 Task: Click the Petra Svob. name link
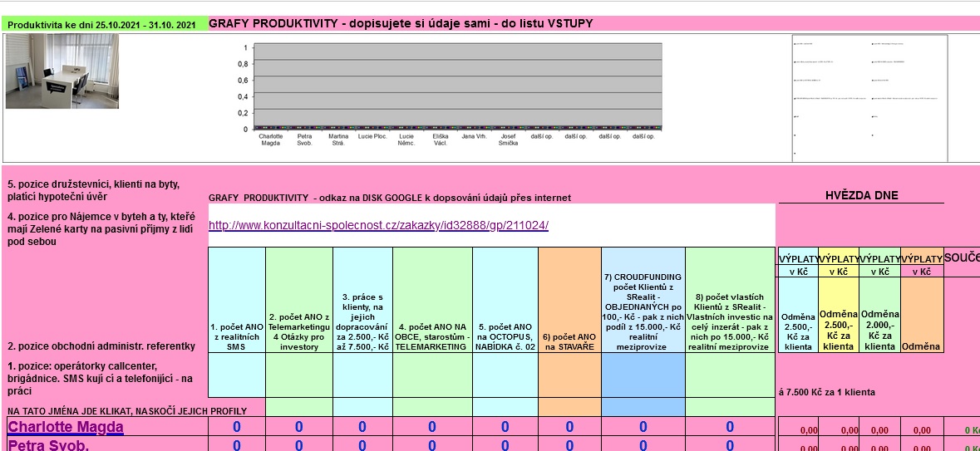(48, 444)
